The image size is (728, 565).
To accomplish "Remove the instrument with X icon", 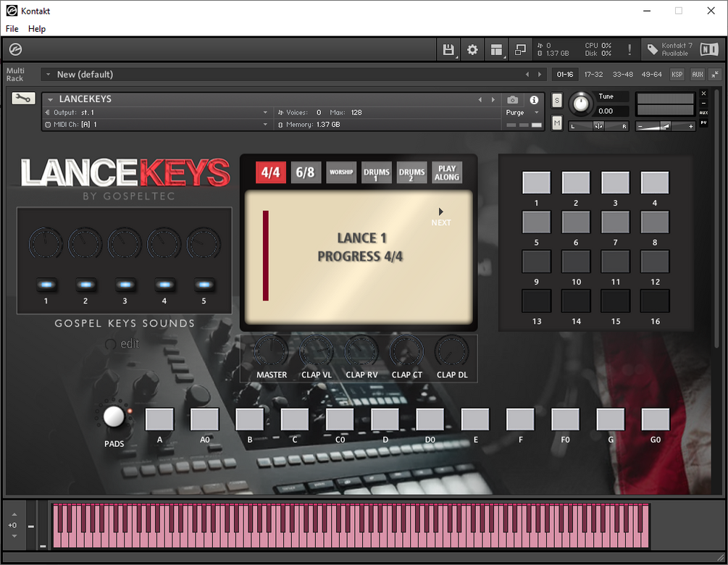I will coord(704,93).
